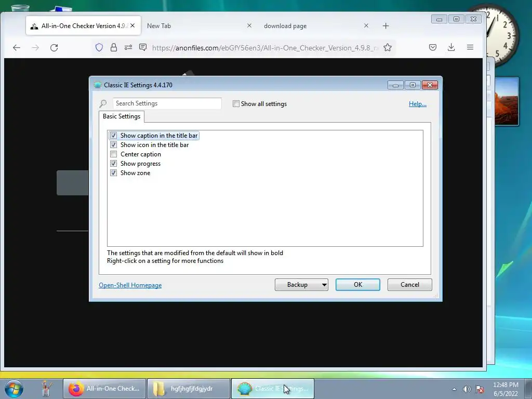Click the shell icon in Classic IE Settings title

tap(98, 85)
